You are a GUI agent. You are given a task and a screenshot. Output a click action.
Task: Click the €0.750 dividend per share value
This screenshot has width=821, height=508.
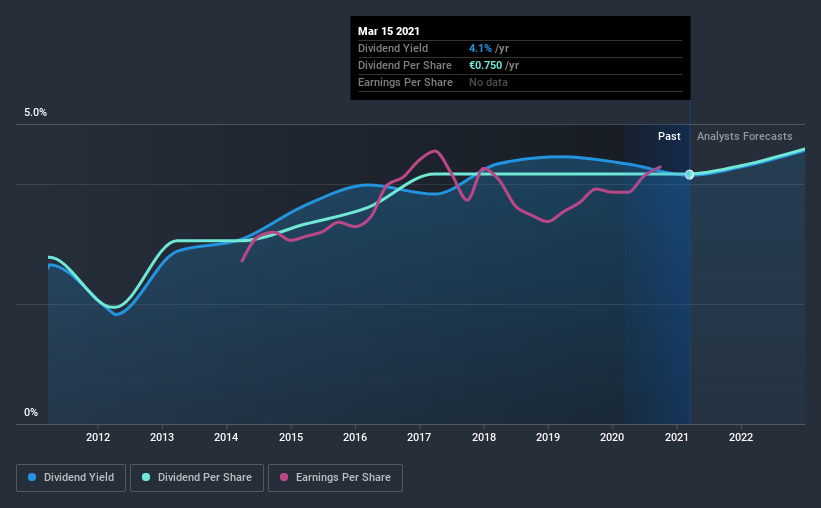[x=485, y=65]
